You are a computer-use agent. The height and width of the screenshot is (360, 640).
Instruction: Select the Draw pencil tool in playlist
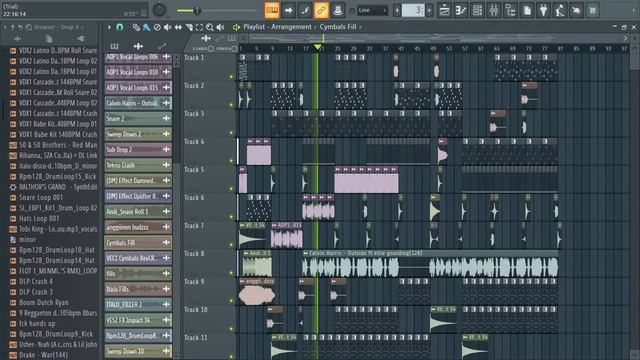[x=136, y=27]
